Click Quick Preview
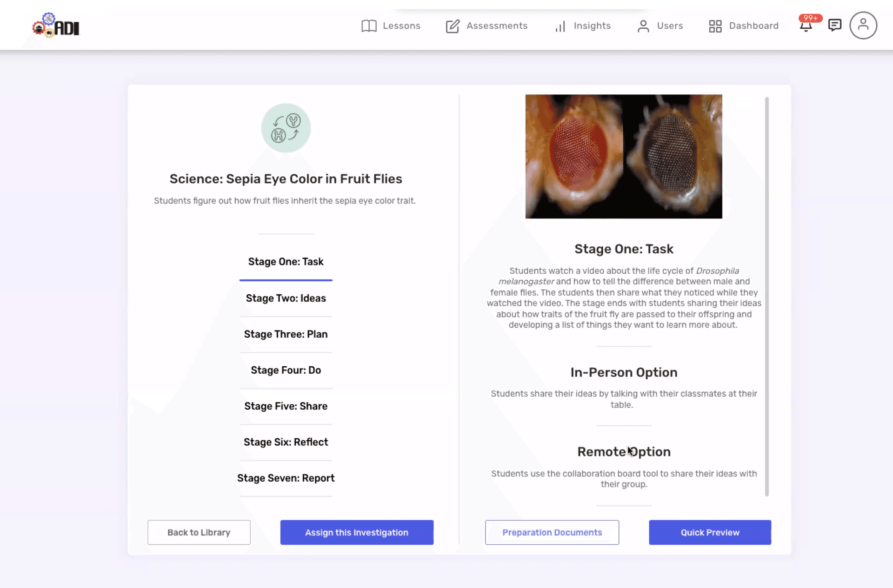 pos(710,532)
